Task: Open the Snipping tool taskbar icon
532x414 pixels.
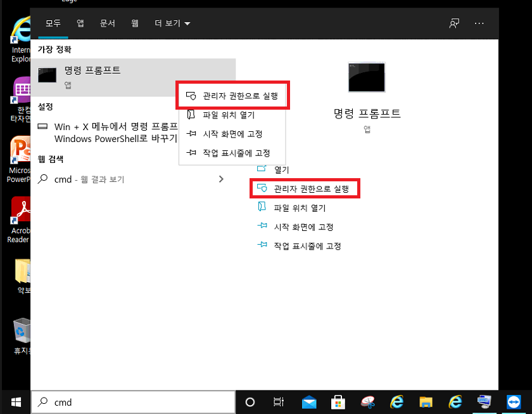Action: coord(367,403)
